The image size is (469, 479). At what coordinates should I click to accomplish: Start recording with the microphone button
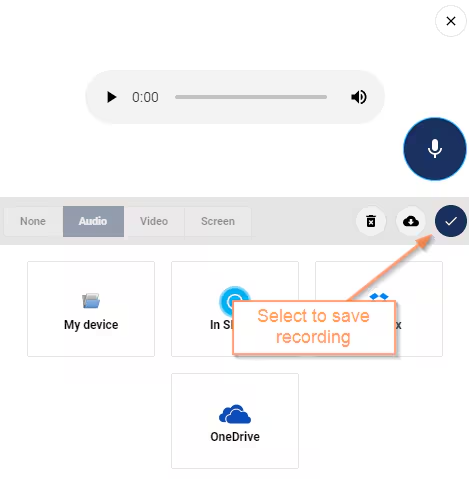[435, 149]
